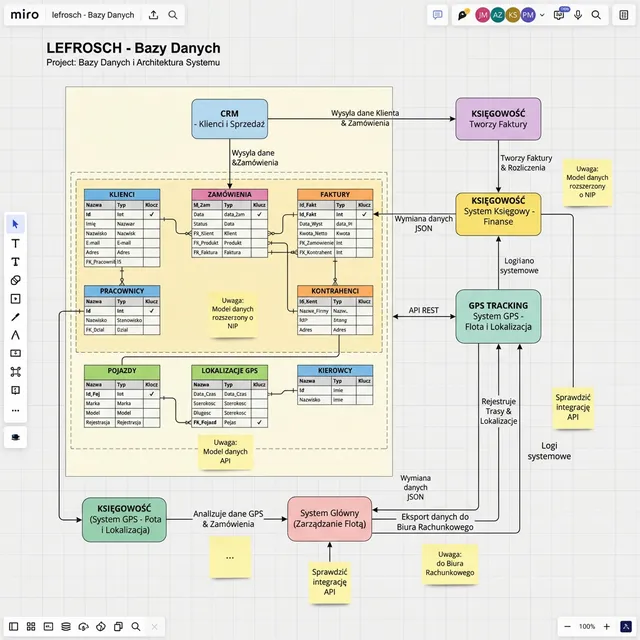Select the GPS TRACKING box
The height and width of the screenshot is (640, 640).
[498, 316]
